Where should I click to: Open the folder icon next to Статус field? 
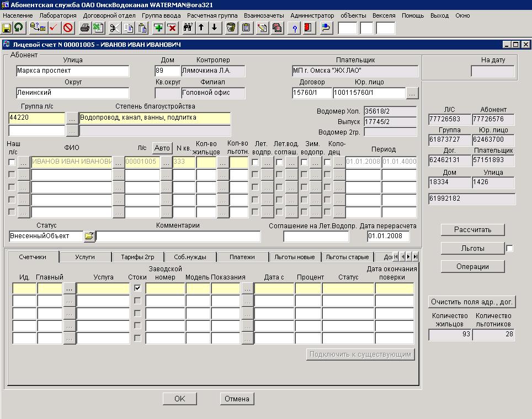(89, 237)
